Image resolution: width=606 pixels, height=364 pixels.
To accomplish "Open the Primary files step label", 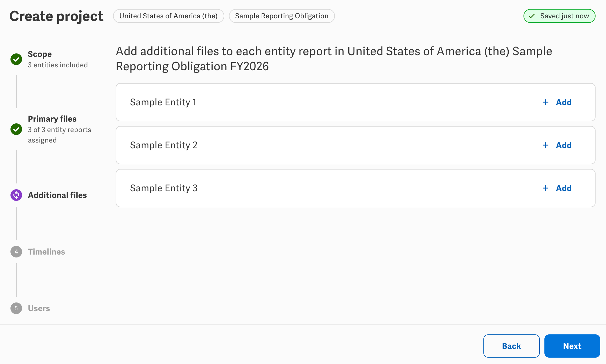I will point(52,119).
